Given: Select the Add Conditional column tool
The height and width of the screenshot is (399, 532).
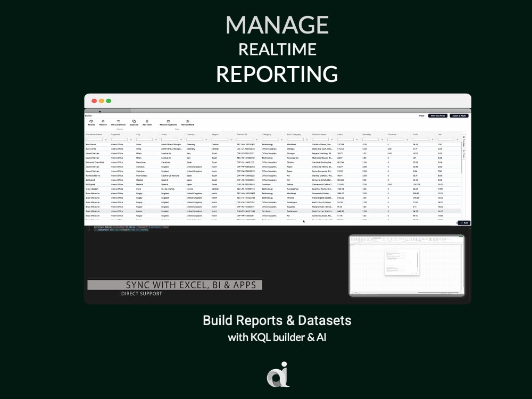Looking at the screenshot, I should 118,121.
